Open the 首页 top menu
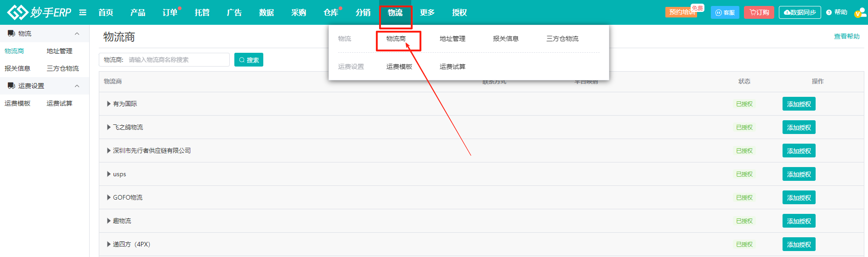The image size is (868, 257). (x=106, y=12)
